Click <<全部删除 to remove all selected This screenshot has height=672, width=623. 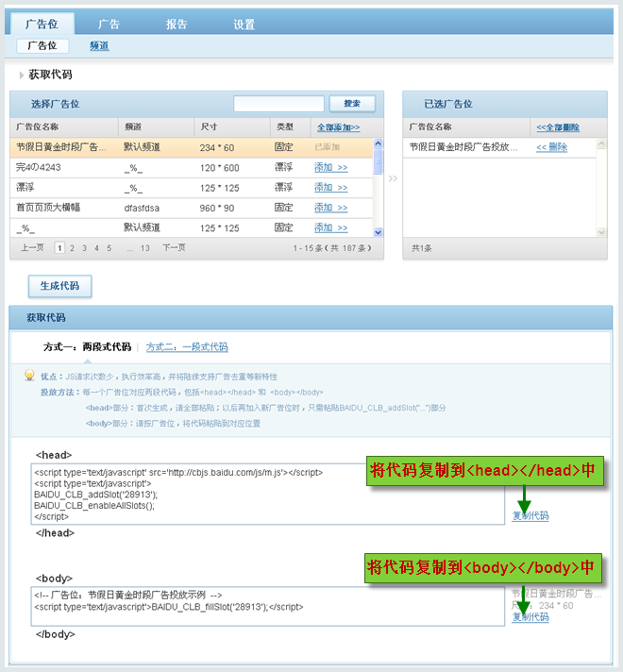(558, 127)
